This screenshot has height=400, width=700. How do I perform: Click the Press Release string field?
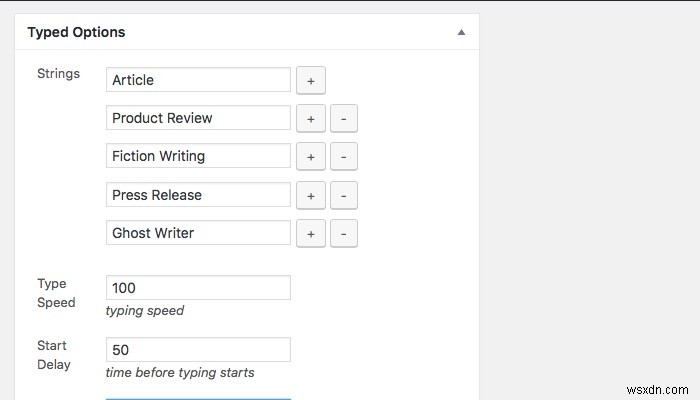click(x=198, y=195)
